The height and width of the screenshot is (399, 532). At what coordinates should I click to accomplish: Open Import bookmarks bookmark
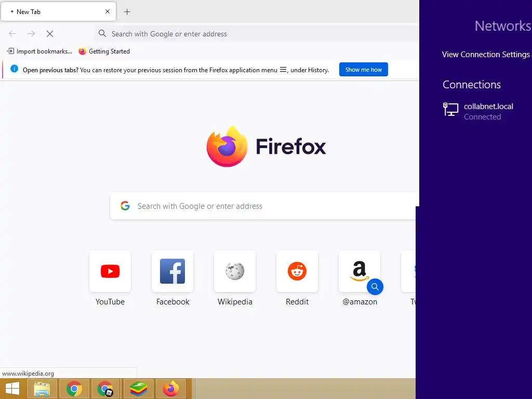[39, 51]
